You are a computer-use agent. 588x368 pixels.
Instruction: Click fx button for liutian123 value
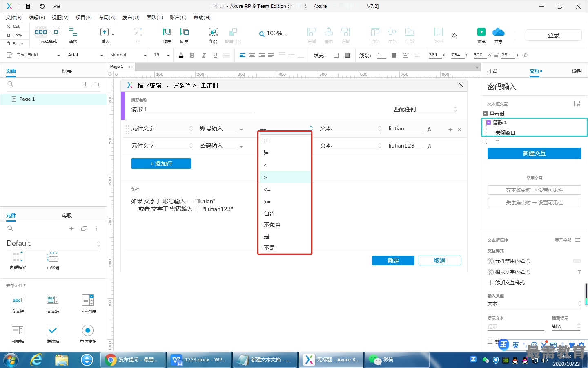(x=429, y=146)
